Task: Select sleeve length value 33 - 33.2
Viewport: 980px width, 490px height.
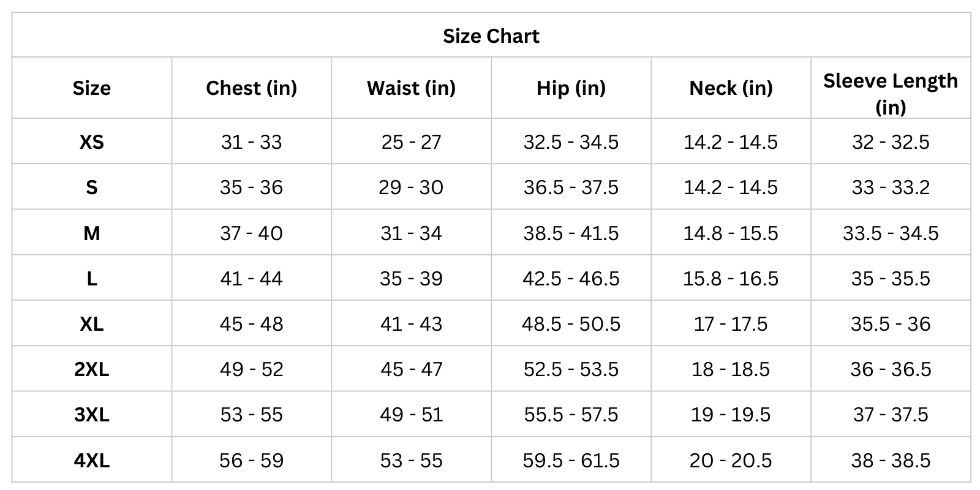Action: coord(890,187)
